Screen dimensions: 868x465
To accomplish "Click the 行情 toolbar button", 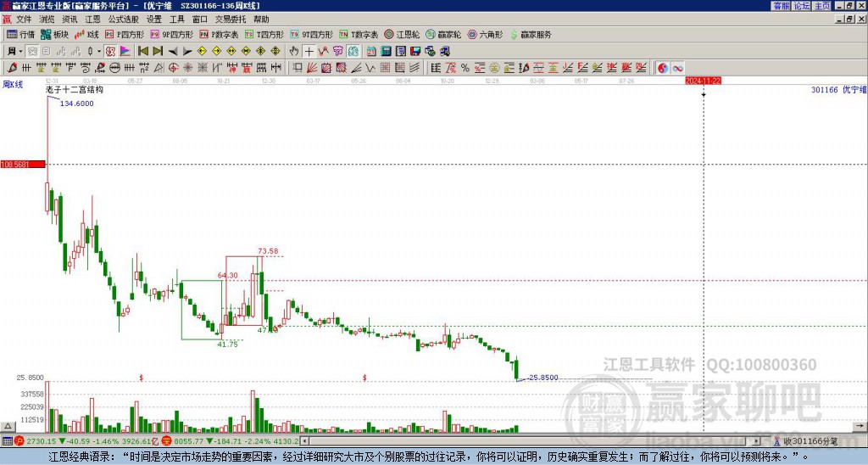I will coord(20,34).
